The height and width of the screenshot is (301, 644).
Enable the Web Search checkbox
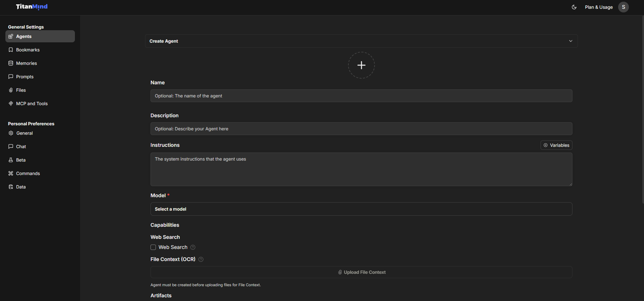[153, 247]
